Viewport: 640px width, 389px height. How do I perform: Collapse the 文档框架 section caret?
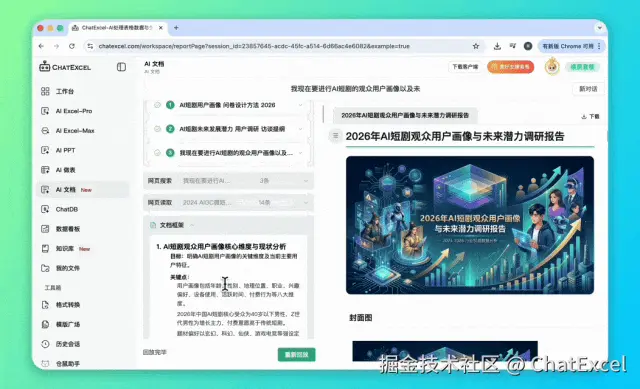coord(192,225)
